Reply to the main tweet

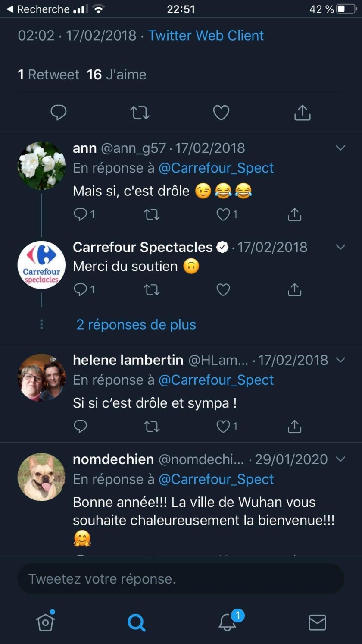(x=59, y=113)
